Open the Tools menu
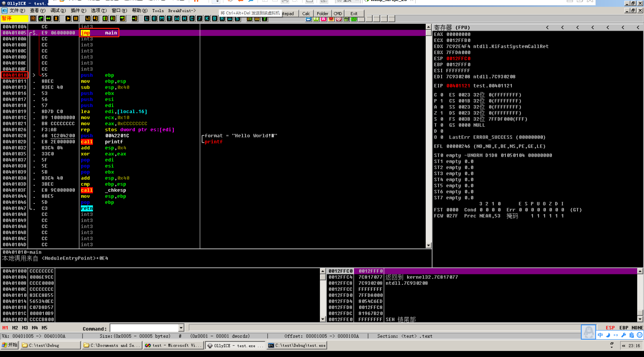The width and height of the screenshot is (644, 357). coord(158,11)
